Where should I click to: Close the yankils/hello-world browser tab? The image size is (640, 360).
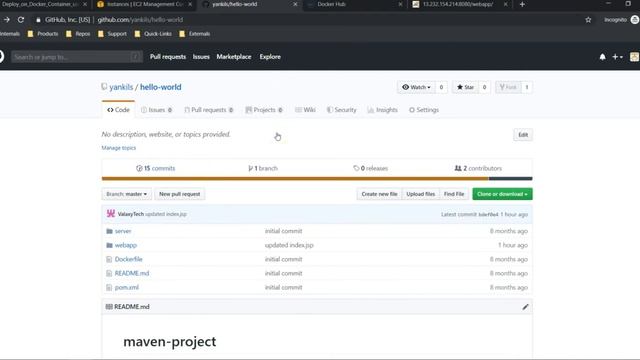click(295, 4)
